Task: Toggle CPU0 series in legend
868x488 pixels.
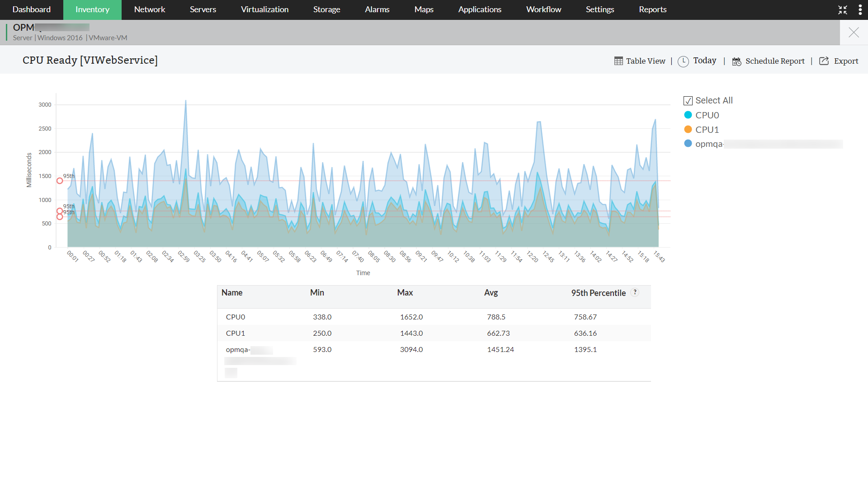Action: (x=707, y=115)
